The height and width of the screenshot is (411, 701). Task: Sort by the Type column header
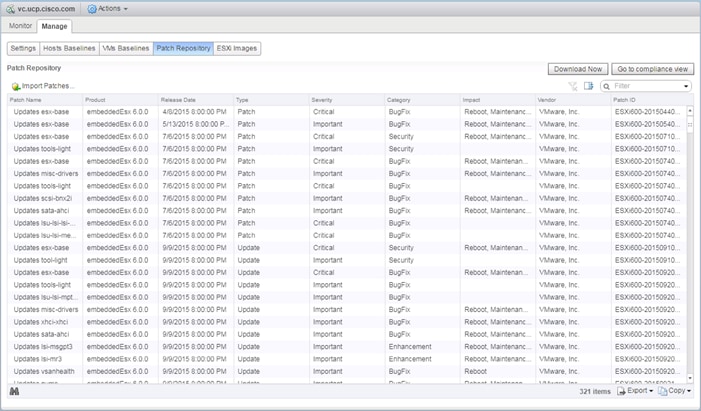[x=272, y=100]
